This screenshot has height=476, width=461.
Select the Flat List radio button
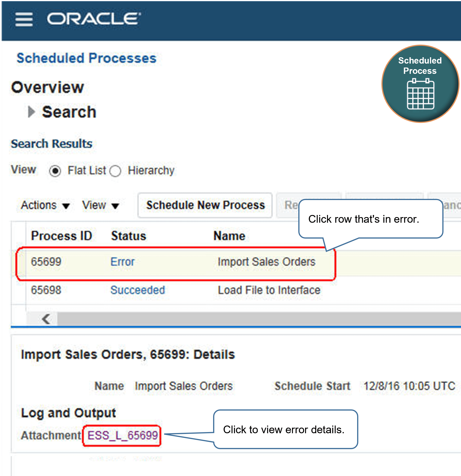click(55, 171)
